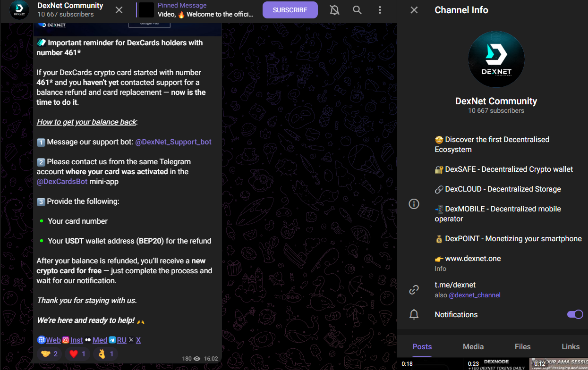Viewport: 588px width, 370px height.
Task: Click the link chain icon beside t.me/dexnet
Action: 414,290
